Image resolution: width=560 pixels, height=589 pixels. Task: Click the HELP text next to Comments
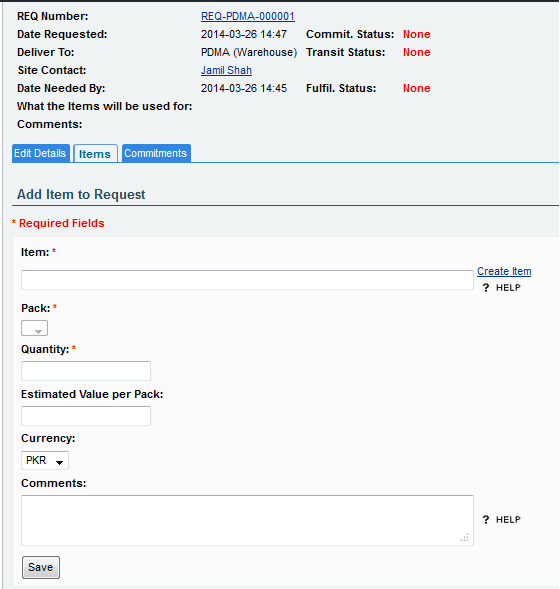point(508,520)
